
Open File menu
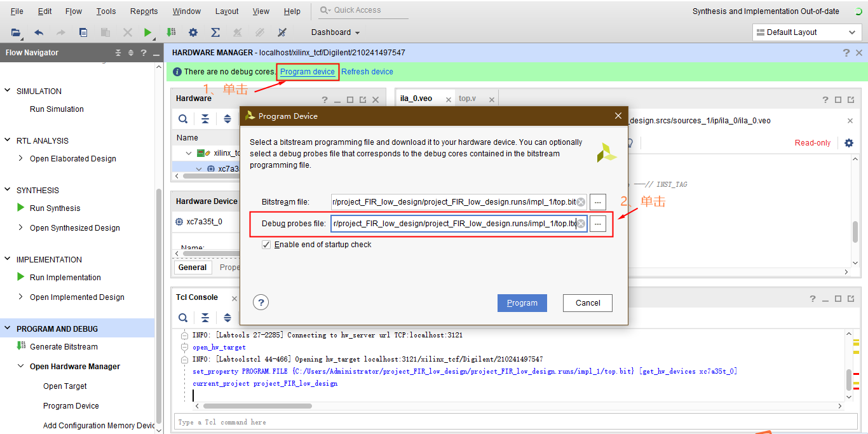pos(17,11)
